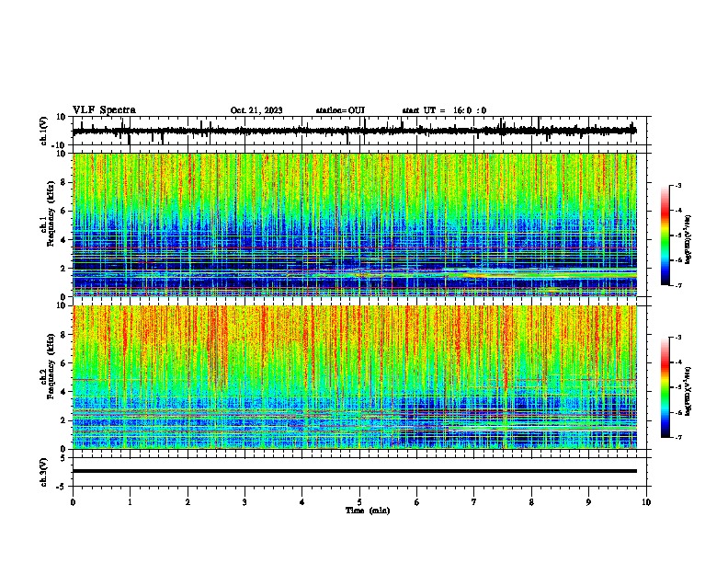Click the date "Oct. 21, 2023"

[256, 110]
